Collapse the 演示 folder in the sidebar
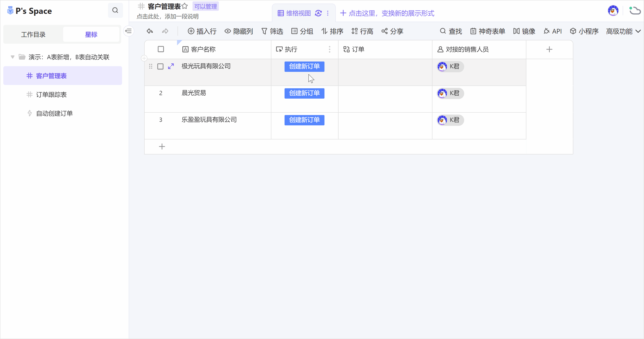Screen dimensions: 644x339 [12, 57]
